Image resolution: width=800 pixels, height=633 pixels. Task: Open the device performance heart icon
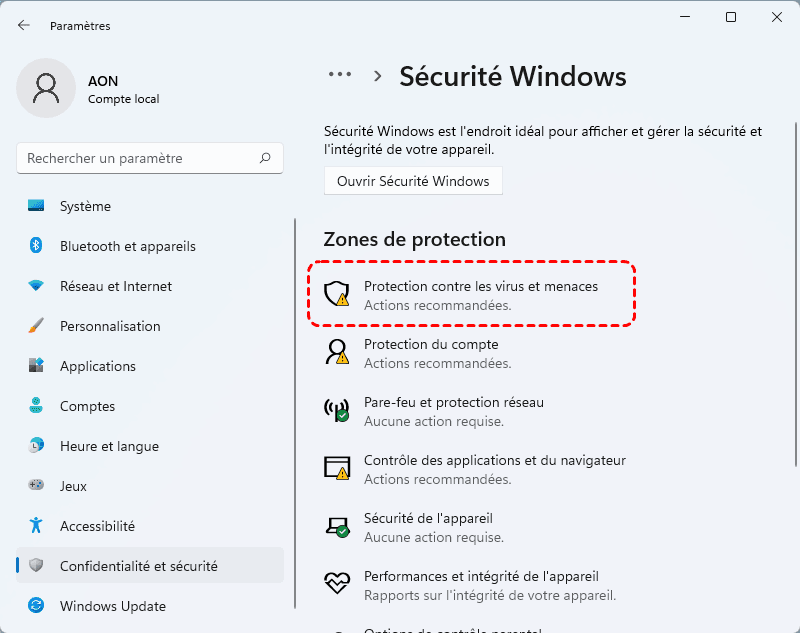(337, 583)
